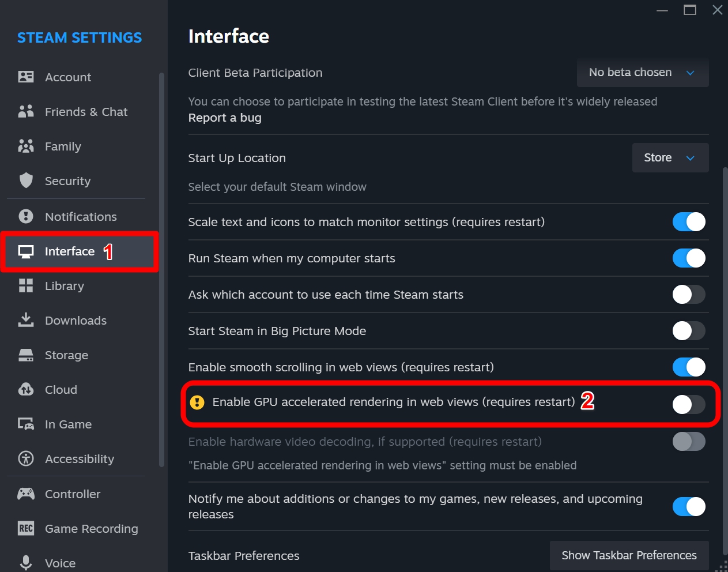The height and width of the screenshot is (572, 728).
Task: Open the Security shield icon
Action: pyautogui.click(x=26, y=180)
